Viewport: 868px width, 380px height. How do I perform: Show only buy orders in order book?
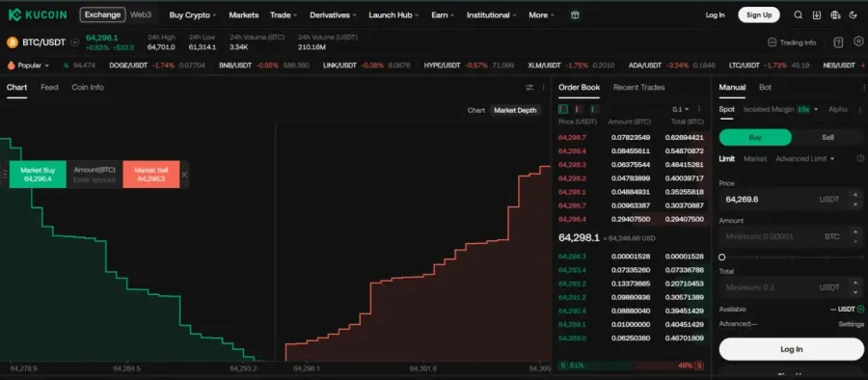click(594, 109)
